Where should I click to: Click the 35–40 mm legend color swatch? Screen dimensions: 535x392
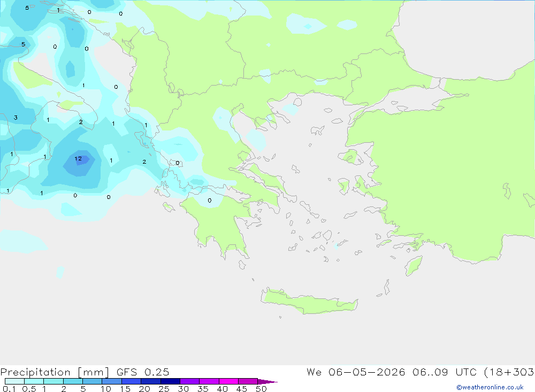(x=209, y=381)
